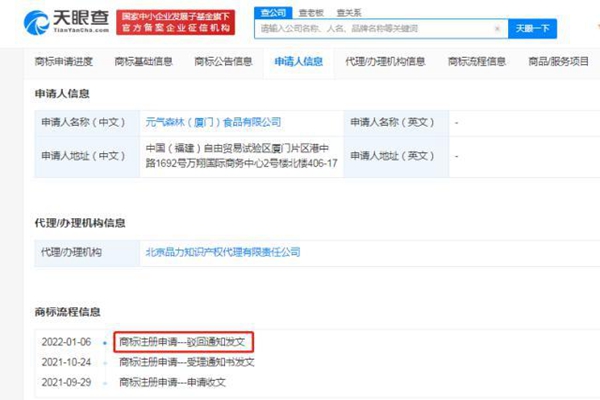Switch to 商品/服务项目 tab
Viewport: 600px width, 400px height.
point(558,61)
